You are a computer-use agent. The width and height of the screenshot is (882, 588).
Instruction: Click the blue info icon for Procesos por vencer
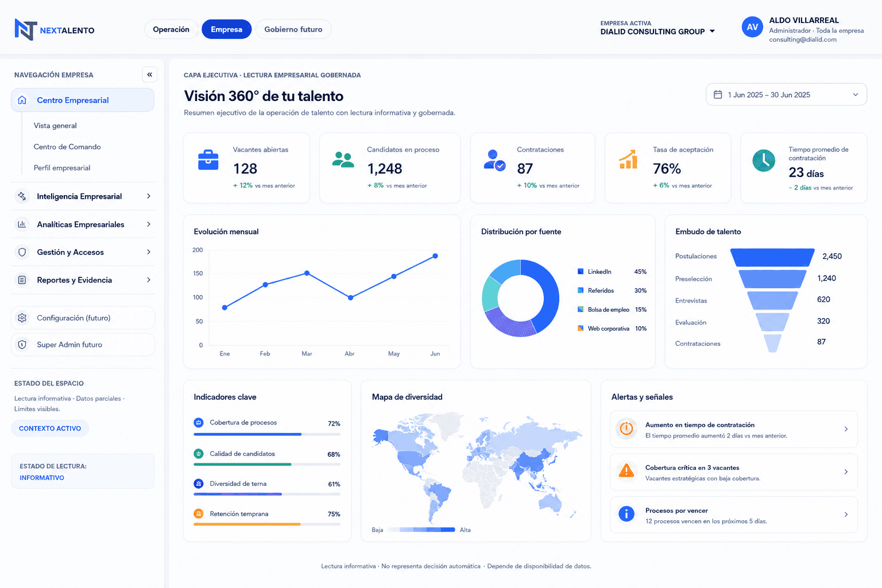click(x=626, y=514)
